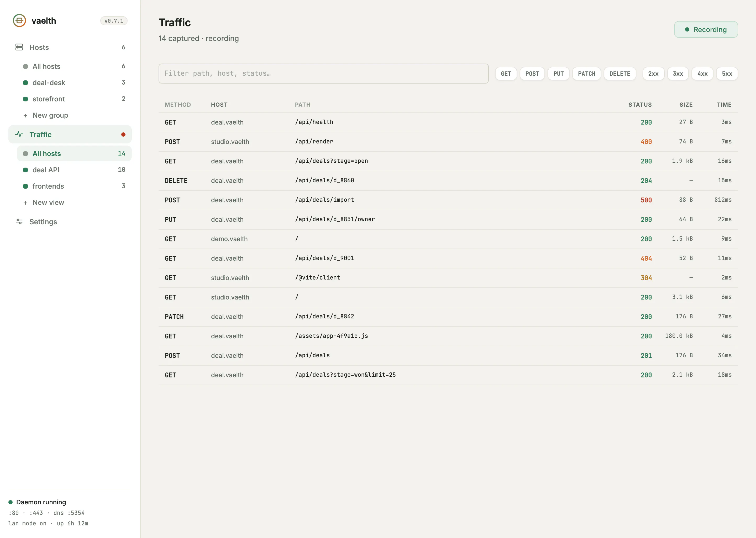Click the v0.7.1 version badge
The width and height of the screenshot is (756, 538).
114,20
